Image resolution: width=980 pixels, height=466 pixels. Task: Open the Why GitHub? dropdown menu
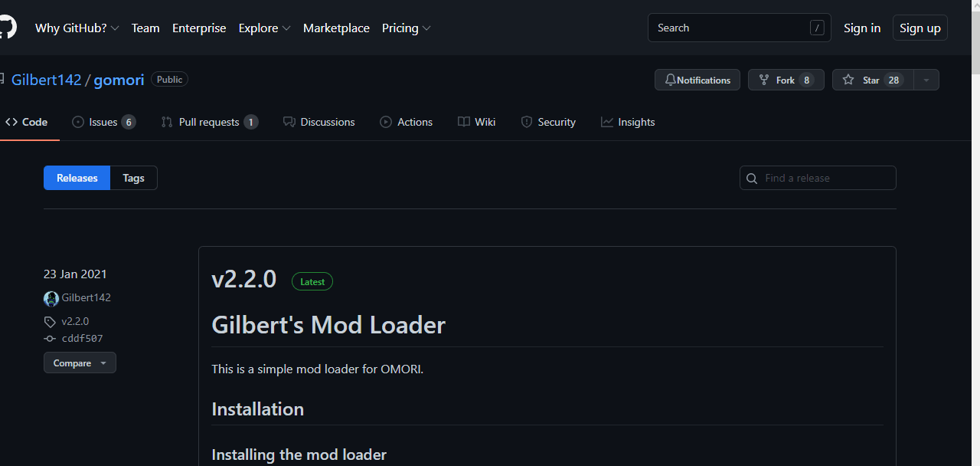[x=77, y=28]
